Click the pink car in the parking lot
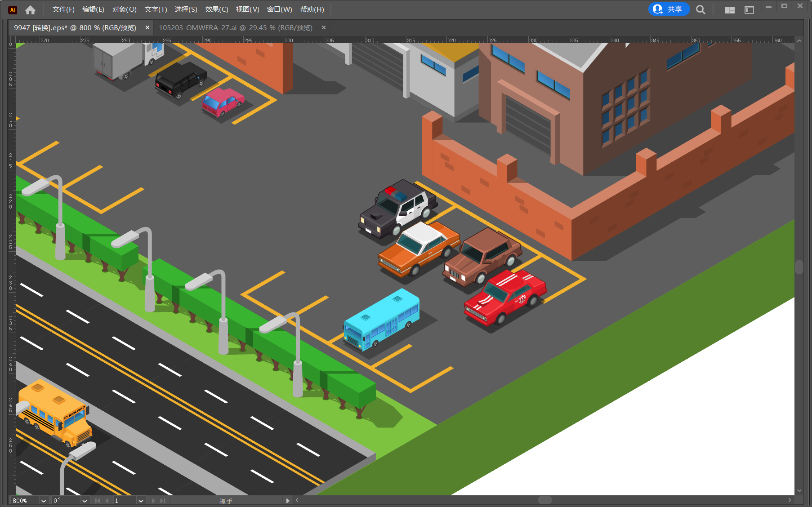812x507 pixels. click(x=223, y=102)
